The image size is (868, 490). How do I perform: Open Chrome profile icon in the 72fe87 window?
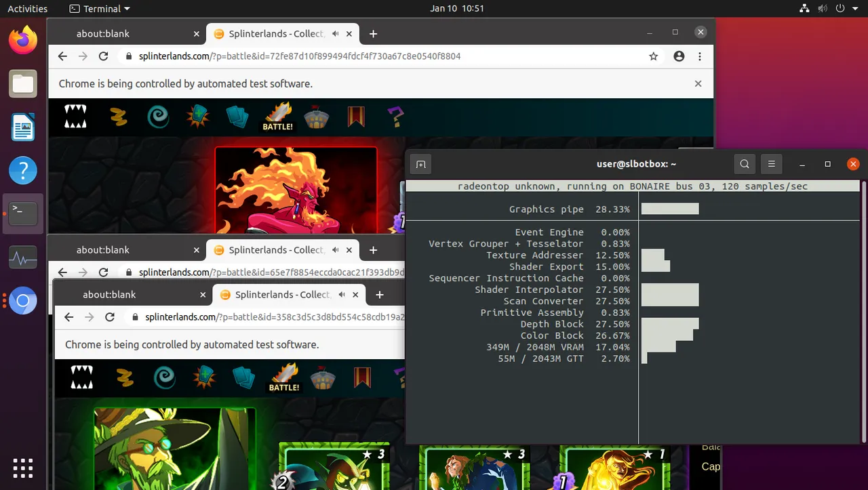[679, 56]
